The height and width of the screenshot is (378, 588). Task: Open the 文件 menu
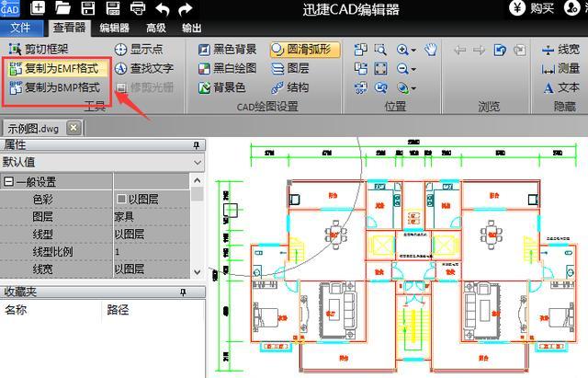tap(20, 28)
